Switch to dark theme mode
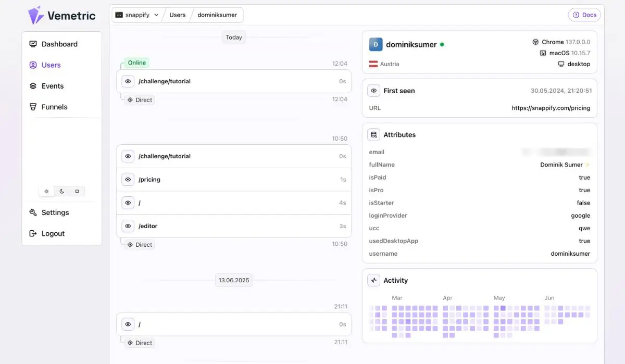 (61, 192)
